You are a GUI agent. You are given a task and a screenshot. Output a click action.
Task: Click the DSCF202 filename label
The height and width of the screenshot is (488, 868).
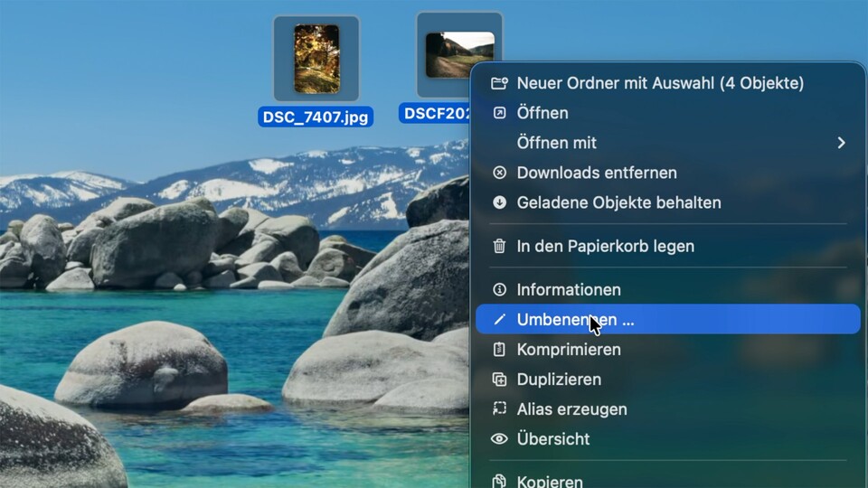(436, 113)
